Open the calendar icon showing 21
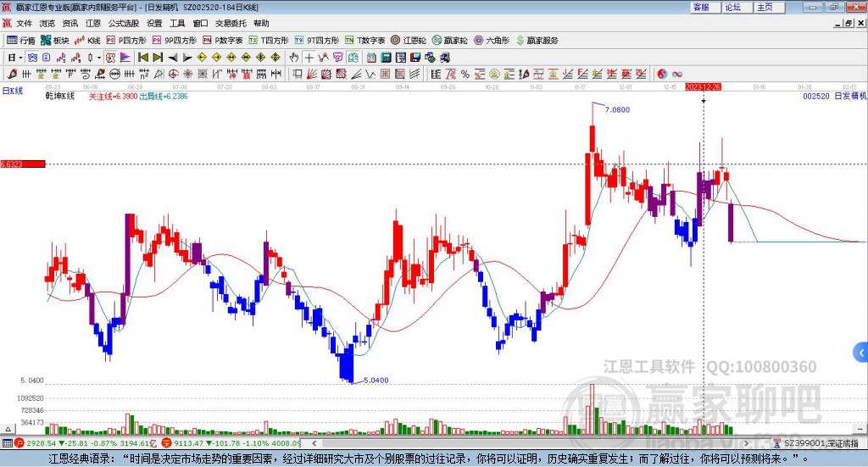This screenshot has width=868, height=467. [371, 58]
